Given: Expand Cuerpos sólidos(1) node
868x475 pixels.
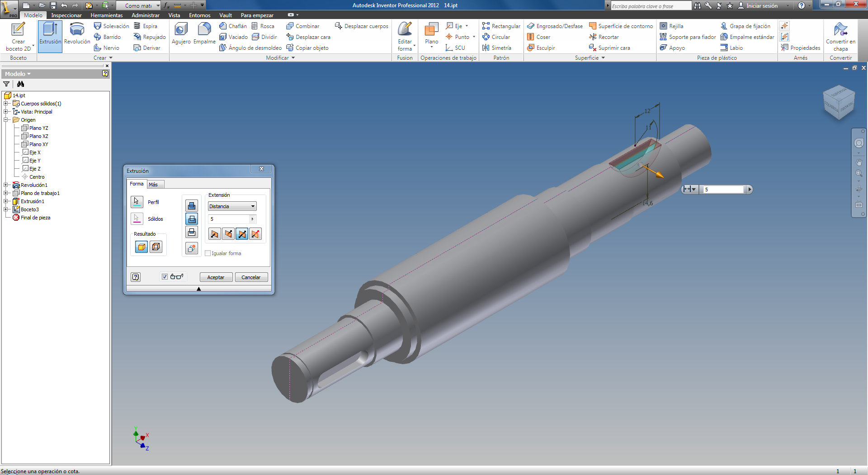Looking at the screenshot, I should click(x=6, y=104).
